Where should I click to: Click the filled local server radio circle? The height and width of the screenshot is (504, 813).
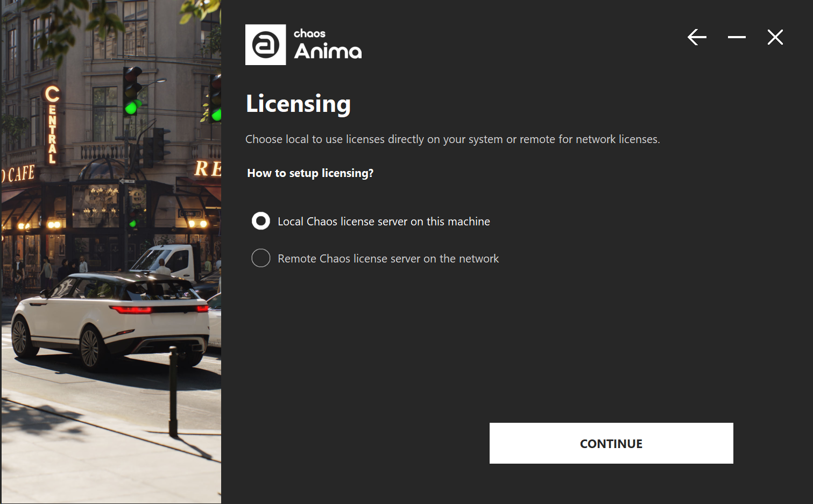pos(261,221)
